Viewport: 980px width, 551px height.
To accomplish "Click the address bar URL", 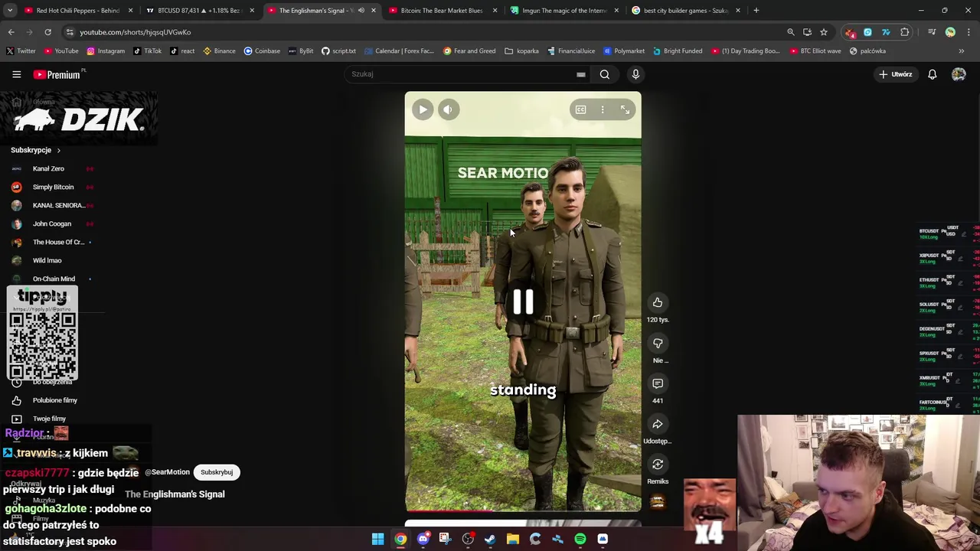I will 136,32.
